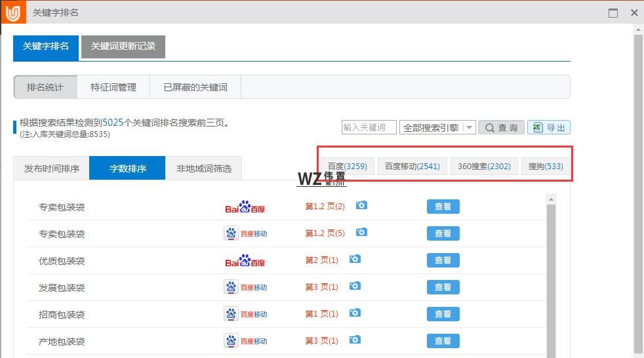Image resolution: width=644 pixels, height=358 pixels.
Task: Click camera icon in first 专卖包装袋 row
Action: click(361, 205)
